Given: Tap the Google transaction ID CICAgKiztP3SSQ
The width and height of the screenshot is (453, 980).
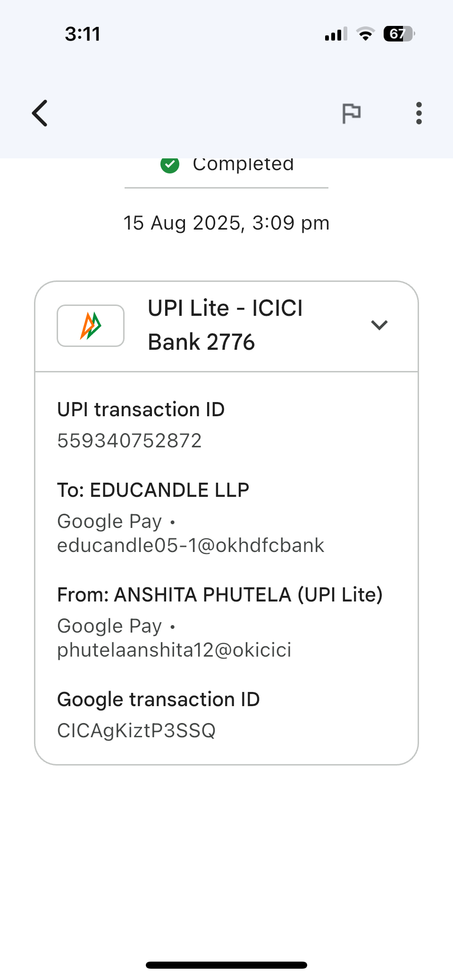Looking at the screenshot, I should pyautogui.click(x=136, y=731).
